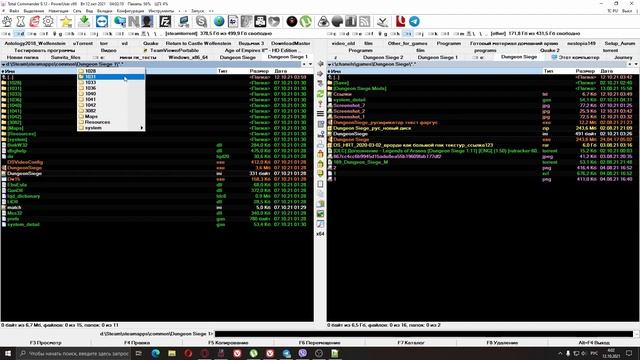The image size is (640, 360).
Task: Switch to the Windows_x86_64 left tab
Action: click(x=188, y=57)
